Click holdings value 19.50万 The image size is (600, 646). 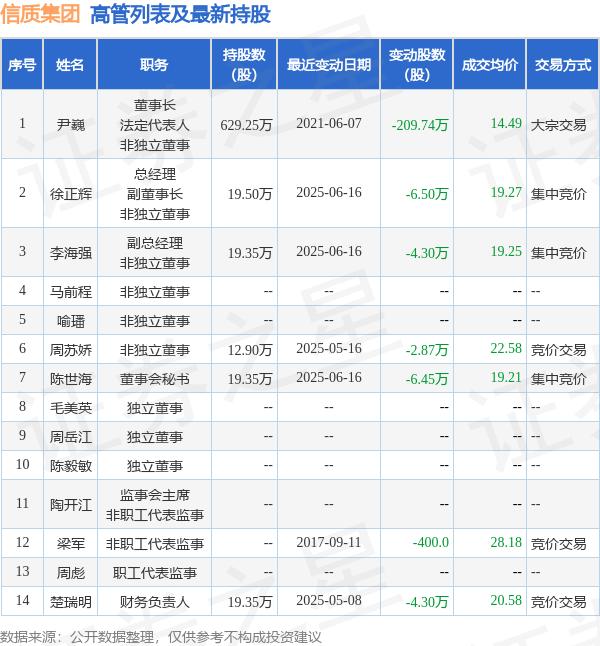pos(250,194)
